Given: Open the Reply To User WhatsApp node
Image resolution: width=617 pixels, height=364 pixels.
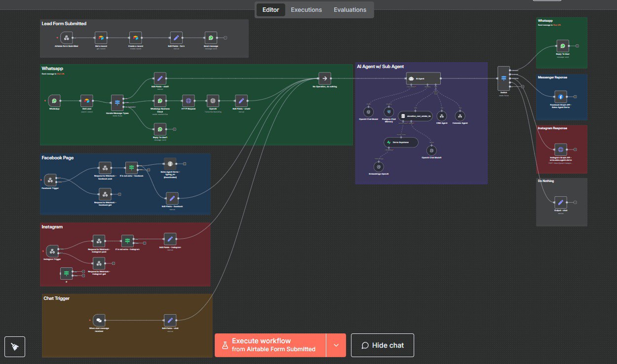Looking at the screenshot, I should [563, 46].
